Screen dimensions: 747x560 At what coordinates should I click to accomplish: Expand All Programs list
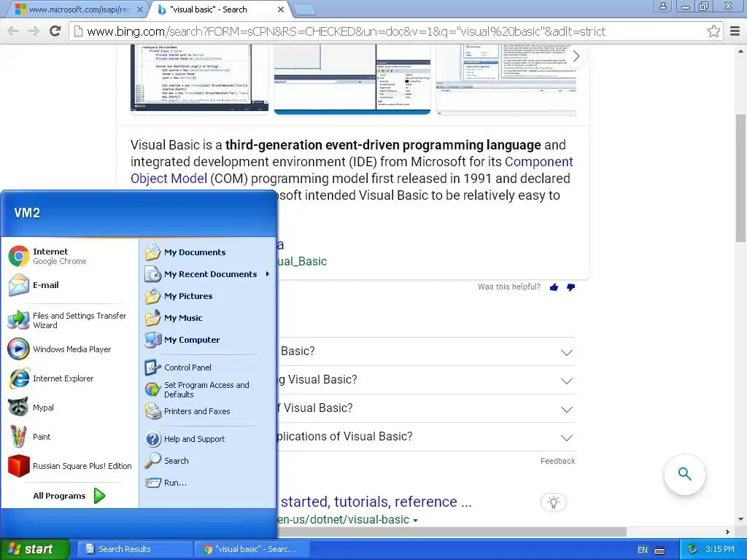[69, 496]
